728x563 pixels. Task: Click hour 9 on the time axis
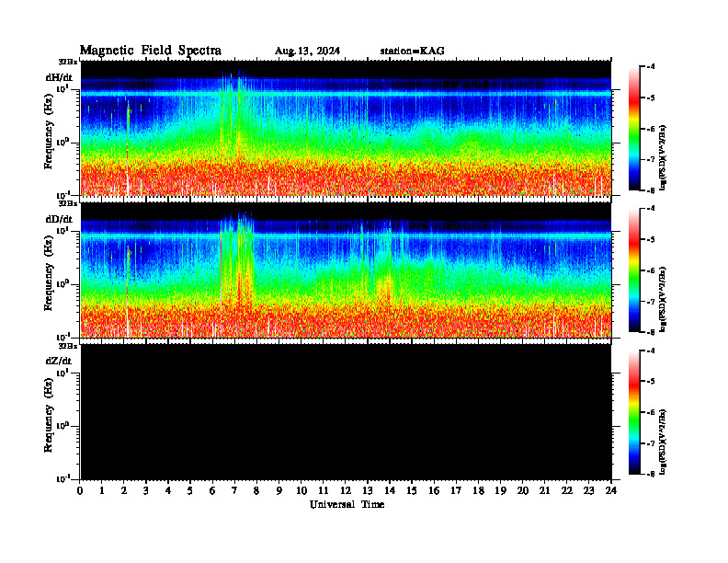(279, 491)
